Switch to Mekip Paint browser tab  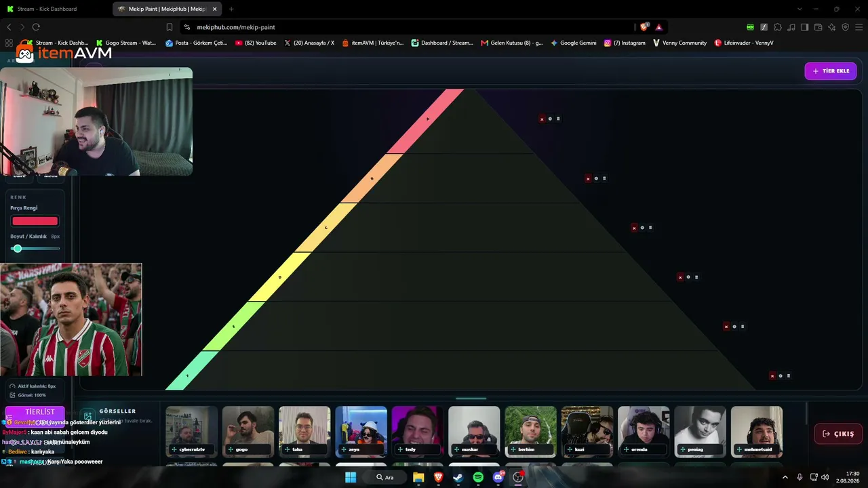166,9
